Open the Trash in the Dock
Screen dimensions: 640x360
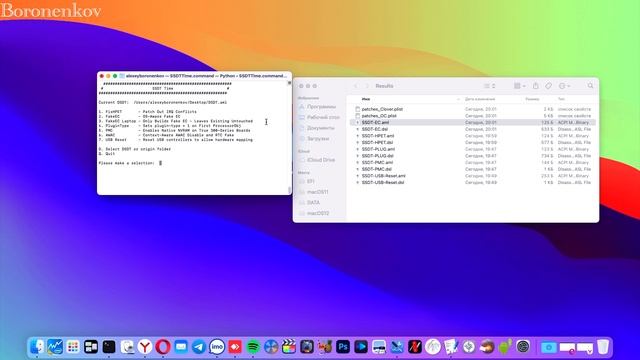603,347
